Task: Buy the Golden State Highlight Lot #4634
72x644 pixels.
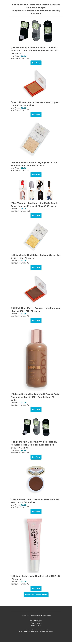Action: (36, 267)
